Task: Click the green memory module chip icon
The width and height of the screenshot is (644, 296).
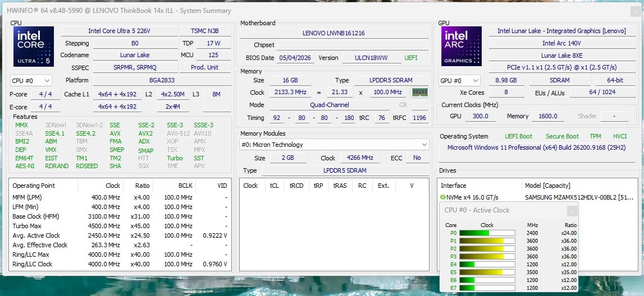Action: [x=420, y=92]
